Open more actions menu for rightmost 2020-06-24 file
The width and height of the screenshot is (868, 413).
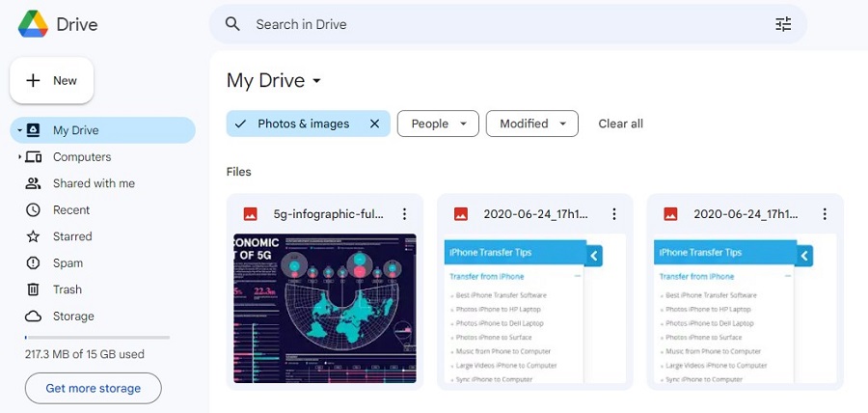pyautogui.click(x=825, y=213)
